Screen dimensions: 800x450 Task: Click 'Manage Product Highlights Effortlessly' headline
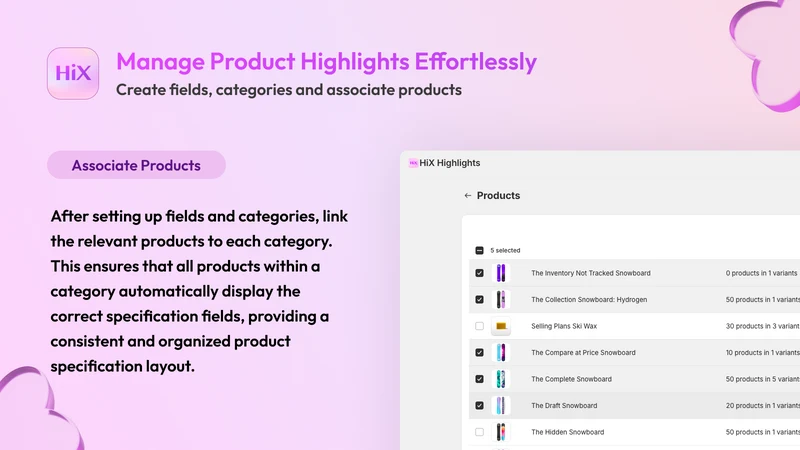[327, 61]
